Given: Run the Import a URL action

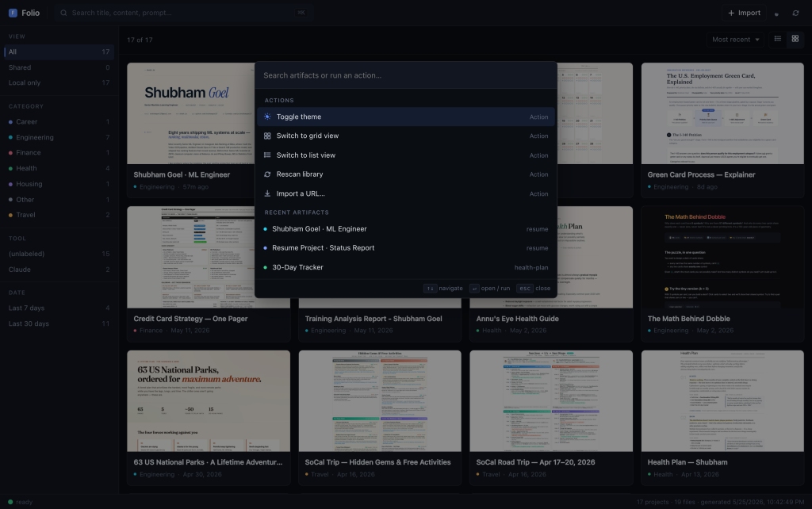Looking at the screenshot, I should coord(405,193).
